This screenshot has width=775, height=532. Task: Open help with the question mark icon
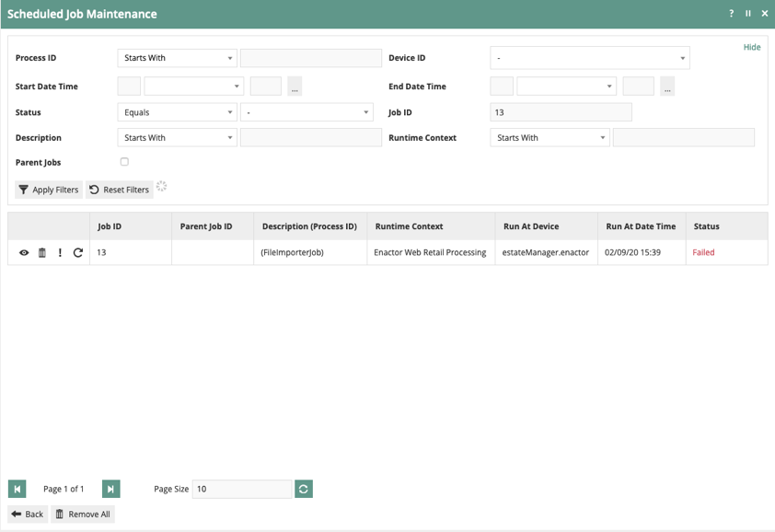tap(732, 14)
